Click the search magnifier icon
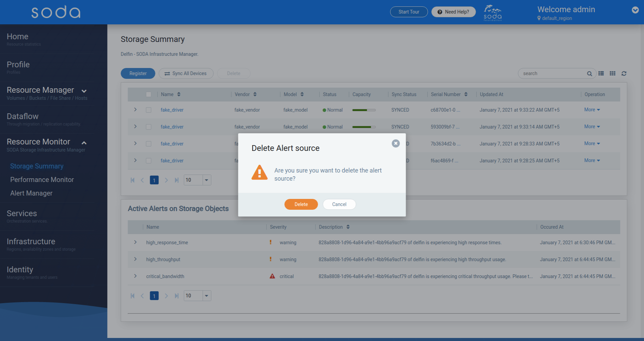This screenshot has width=644, height=341. click(589, 73)
